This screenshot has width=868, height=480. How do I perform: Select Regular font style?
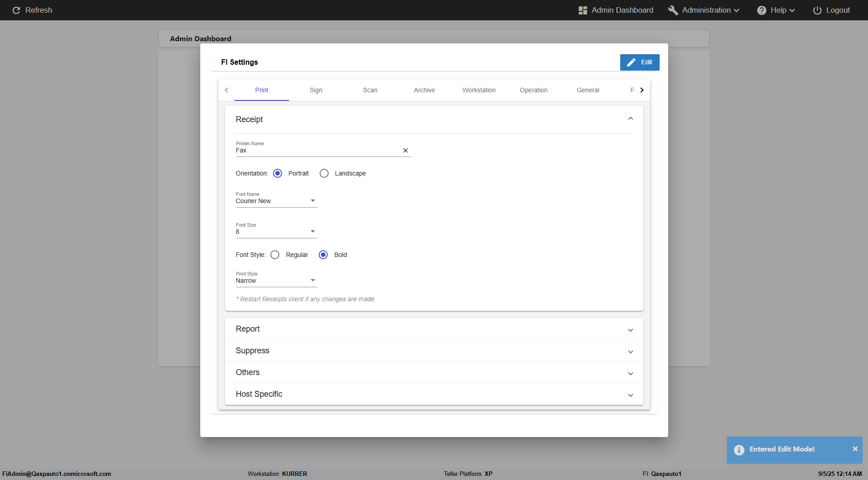[275, 255]
